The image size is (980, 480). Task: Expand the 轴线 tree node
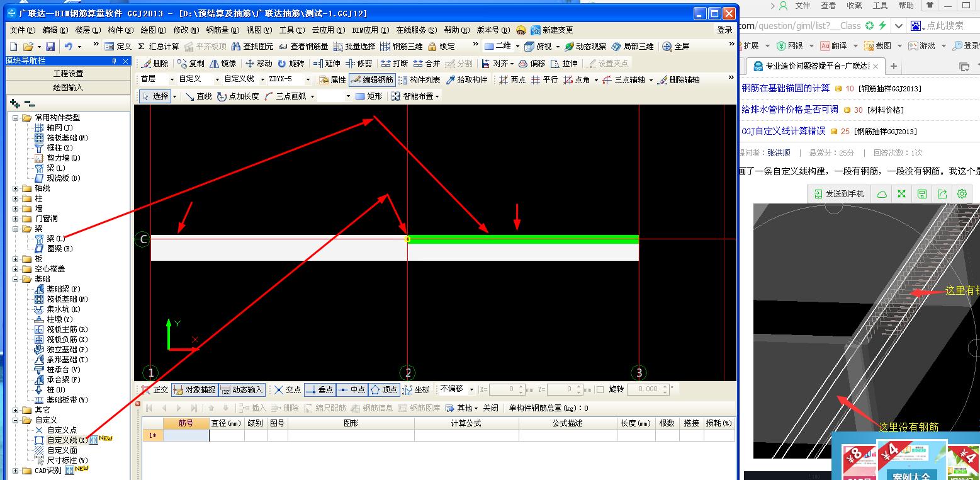click(x=15, y=188)
